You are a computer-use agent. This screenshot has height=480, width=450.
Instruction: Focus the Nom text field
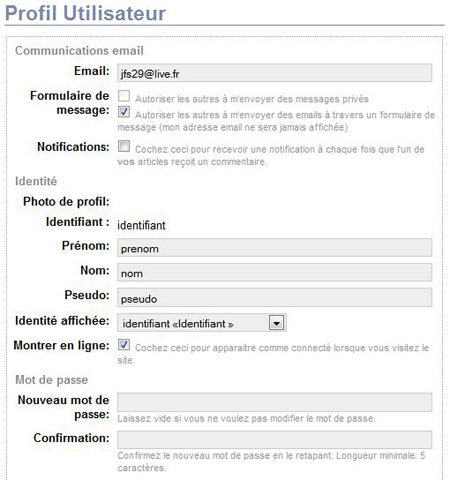(274, 272)
